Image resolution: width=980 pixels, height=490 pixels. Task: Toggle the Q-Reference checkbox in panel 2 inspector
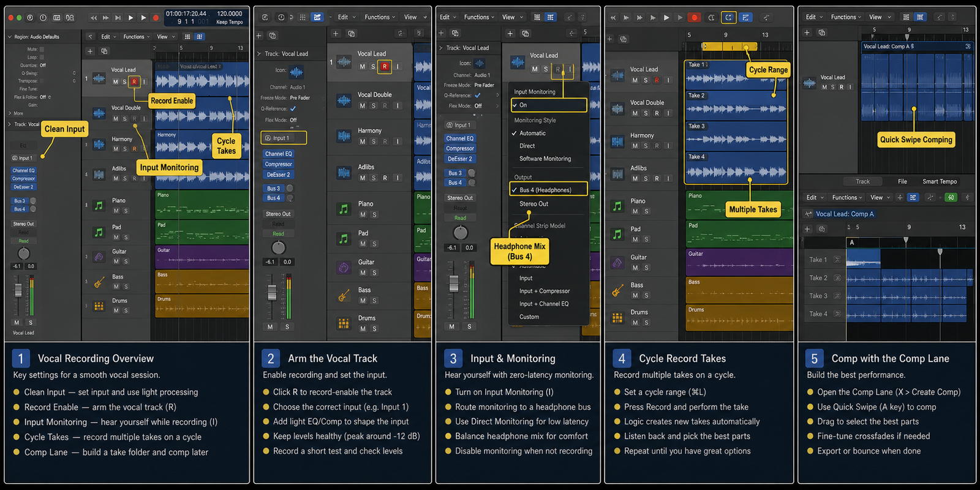(293, 108)
